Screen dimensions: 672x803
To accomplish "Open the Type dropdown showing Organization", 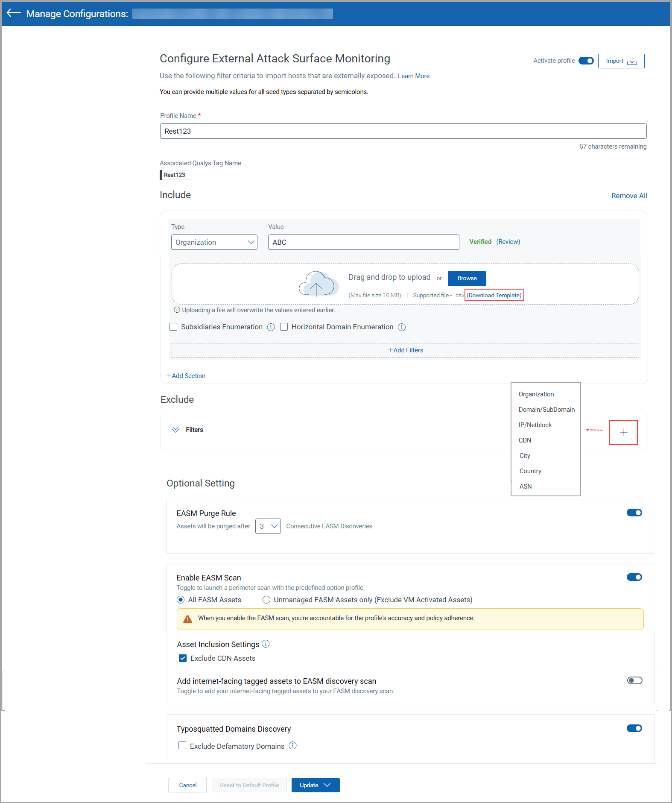I will (x=214, y=242).
